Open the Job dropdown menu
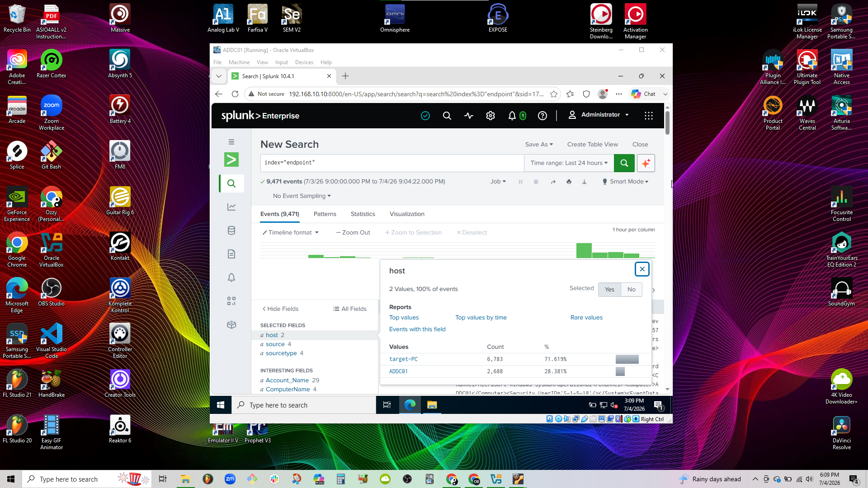868x488 pixels. 498,182
